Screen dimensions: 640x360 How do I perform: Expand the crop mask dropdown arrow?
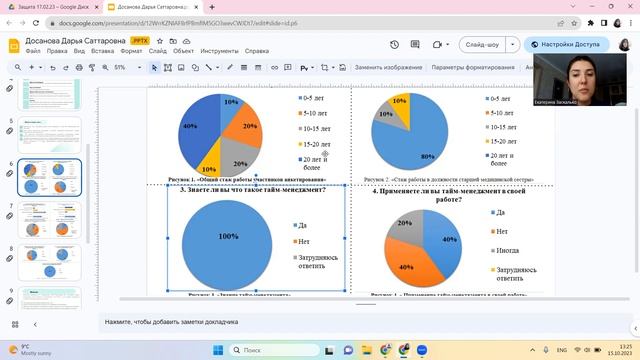[333, 68]
